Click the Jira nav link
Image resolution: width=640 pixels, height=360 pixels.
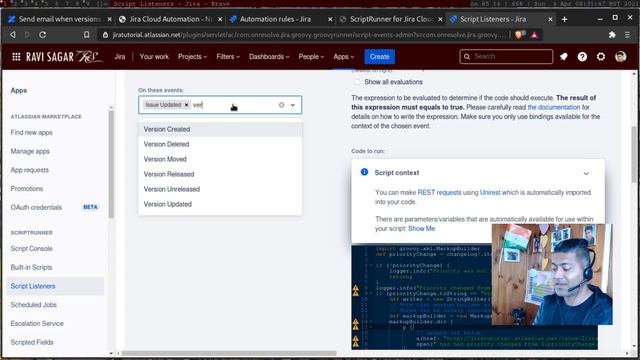(x=120, y=57)
